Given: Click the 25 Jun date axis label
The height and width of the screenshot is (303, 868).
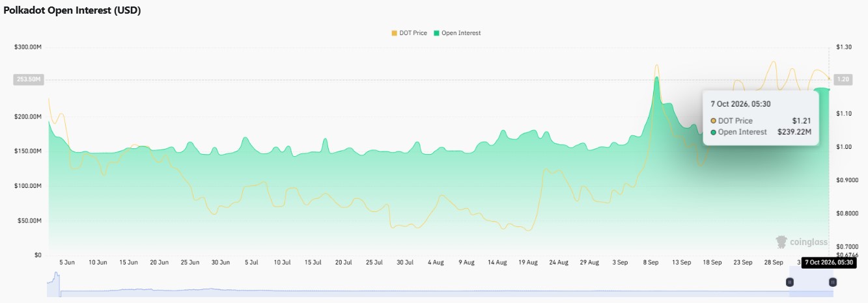Looking at the screenshot, I should click(190, 263).
